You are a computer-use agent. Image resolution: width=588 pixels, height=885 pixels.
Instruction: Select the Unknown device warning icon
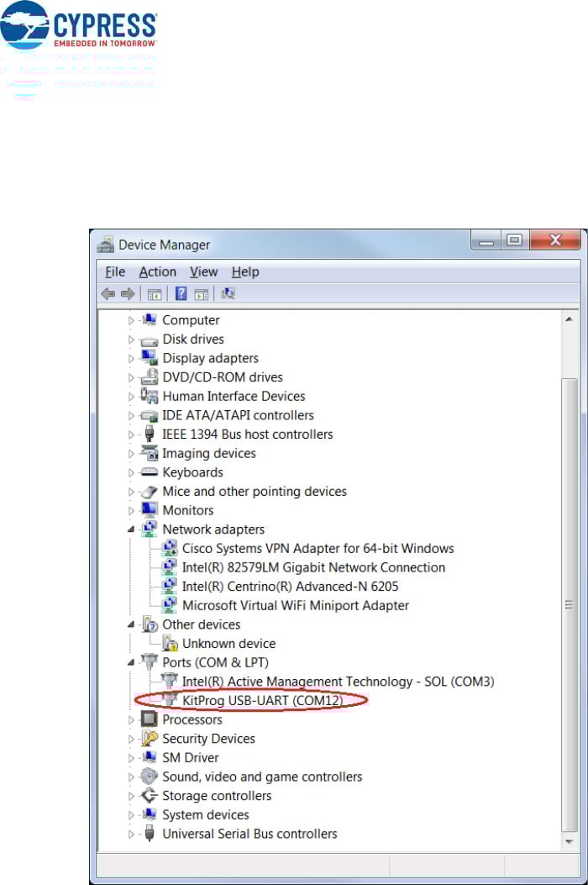170,644
